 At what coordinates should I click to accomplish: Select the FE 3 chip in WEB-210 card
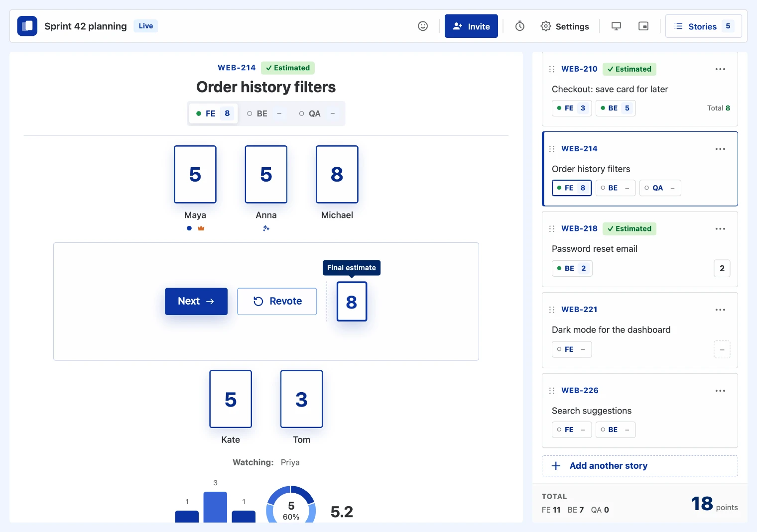tap(572, 108)
